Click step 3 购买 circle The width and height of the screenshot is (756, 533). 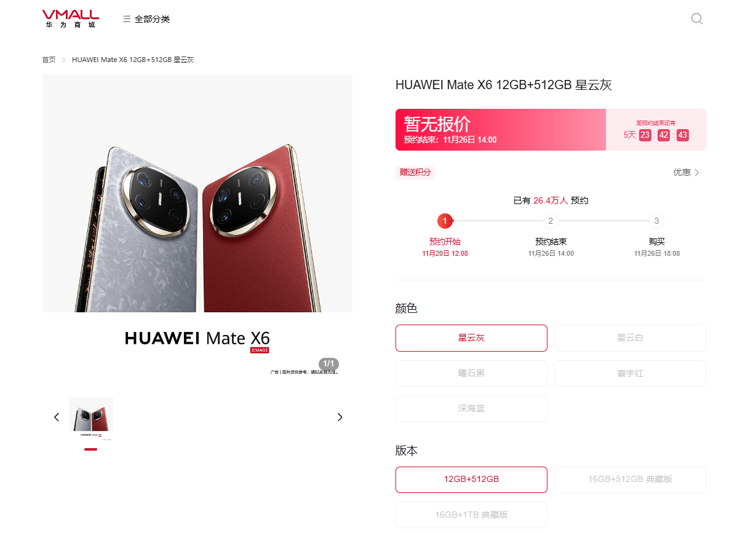(656, 221)
